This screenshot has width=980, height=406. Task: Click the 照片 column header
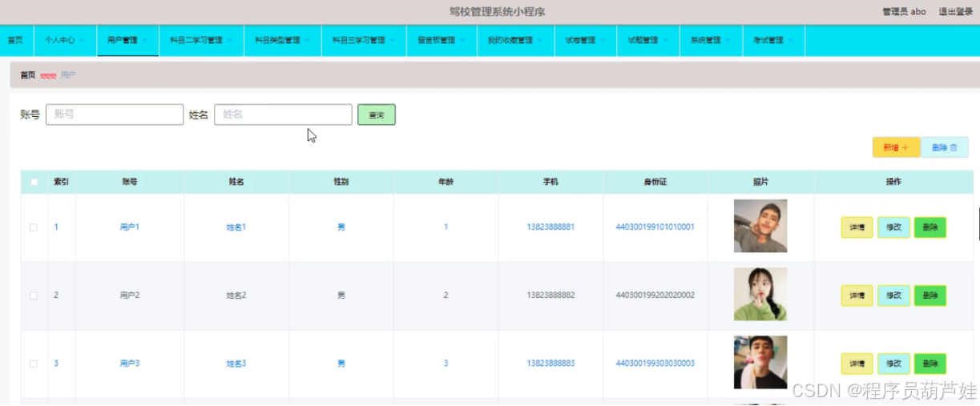point(760,182)
